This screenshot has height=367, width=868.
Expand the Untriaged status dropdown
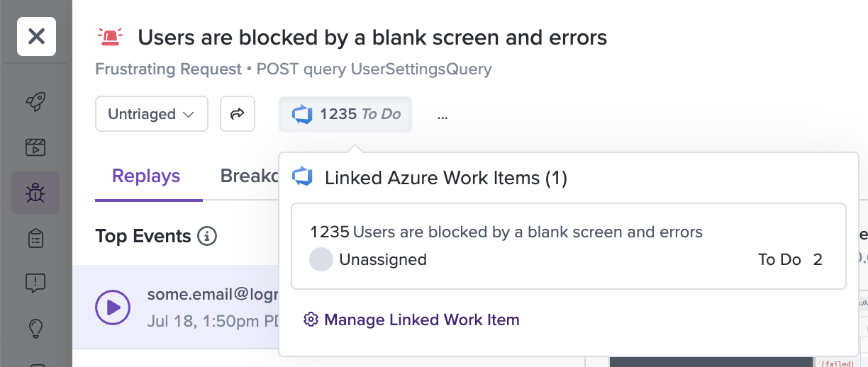(152, 114)
